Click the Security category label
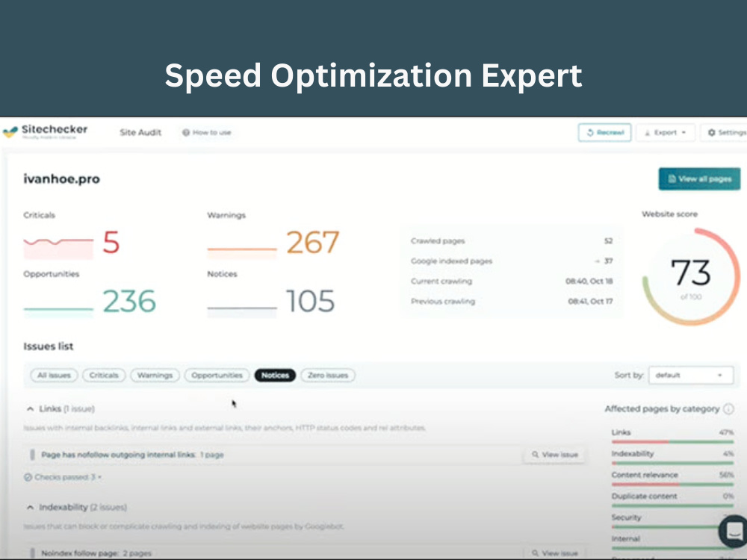This screenshot has height=560, width=747. tap(627, 517)
